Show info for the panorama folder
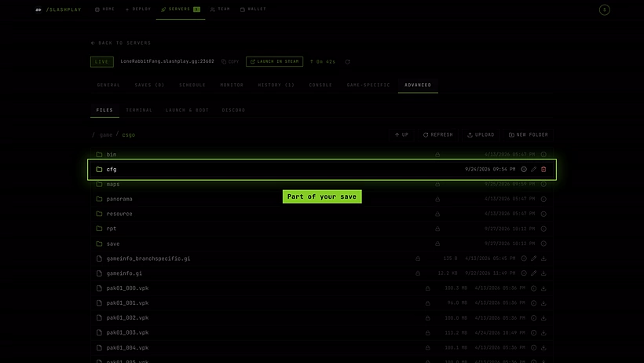Screen dimensions: 644x363 click(543, 199)
